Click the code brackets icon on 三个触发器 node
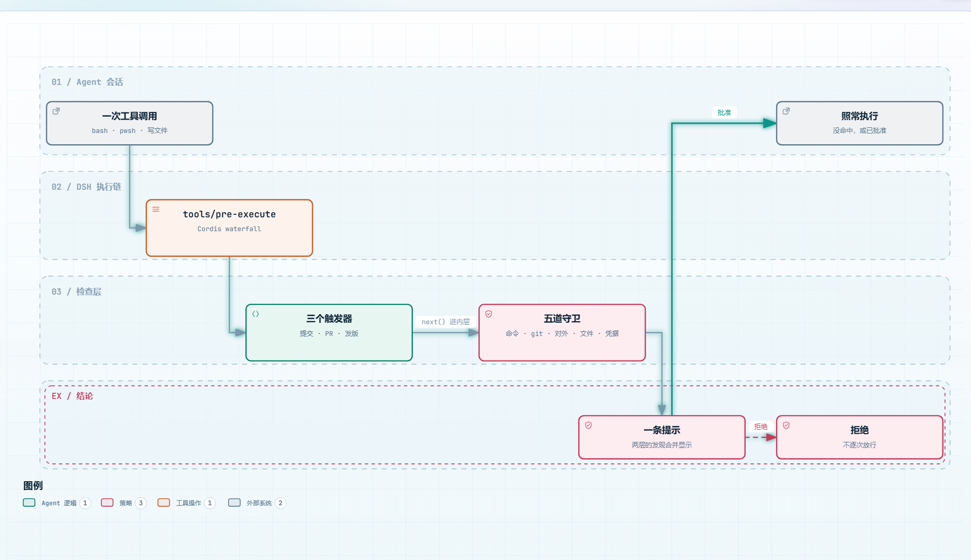 click(256, 314)
